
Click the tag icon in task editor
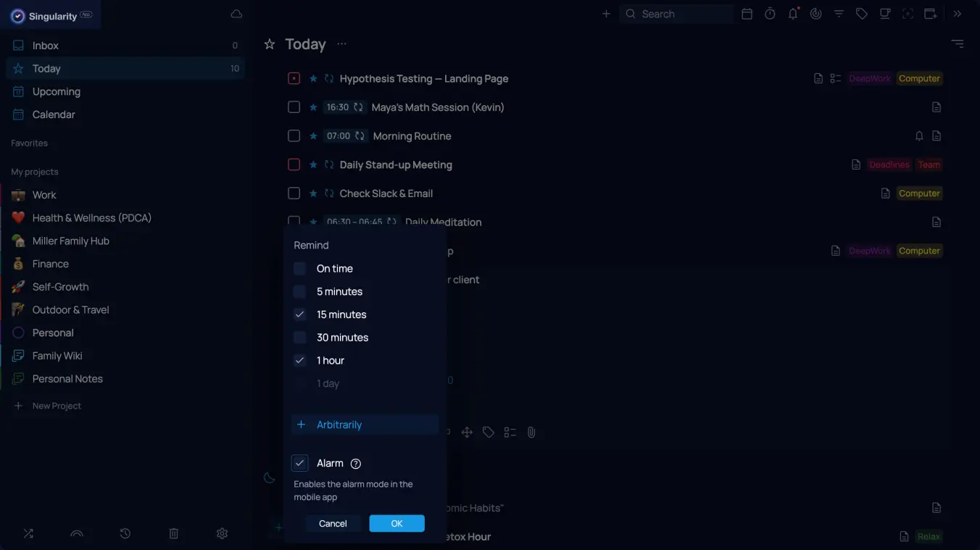pyautogui.click(x=489, y=433)
